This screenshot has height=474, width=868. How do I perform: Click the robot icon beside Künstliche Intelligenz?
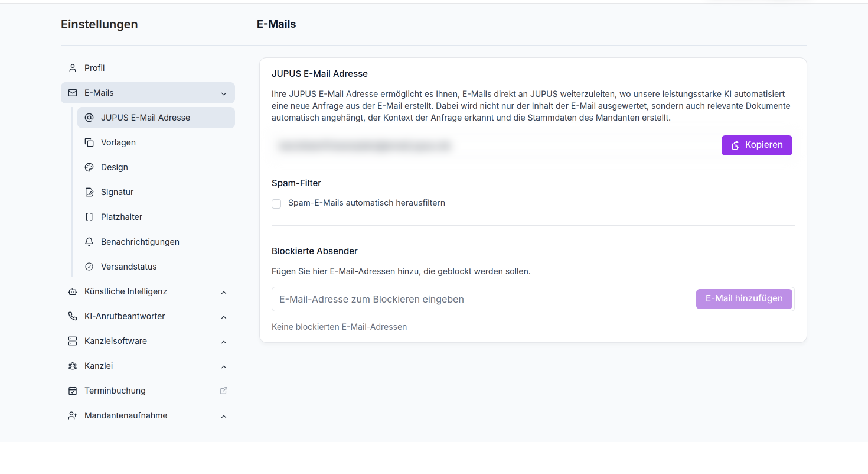tap(73, 291)
